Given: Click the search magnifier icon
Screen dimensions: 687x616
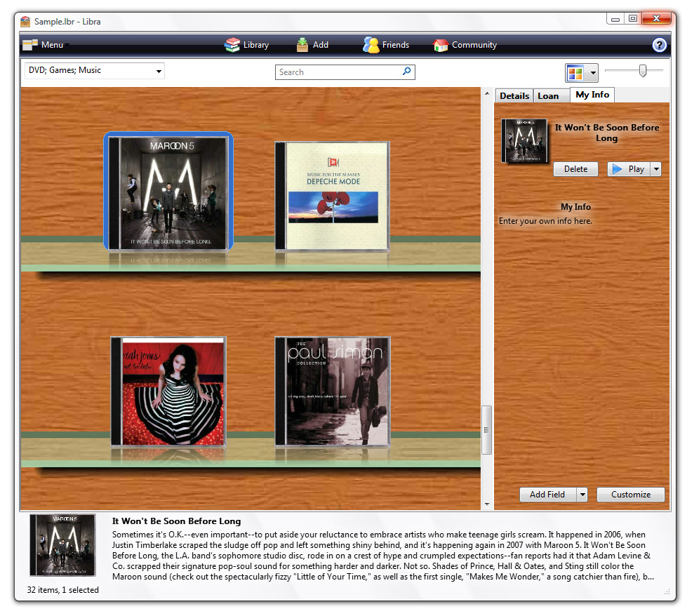Looking at the screenshot, I should click(x=406, y=71).
